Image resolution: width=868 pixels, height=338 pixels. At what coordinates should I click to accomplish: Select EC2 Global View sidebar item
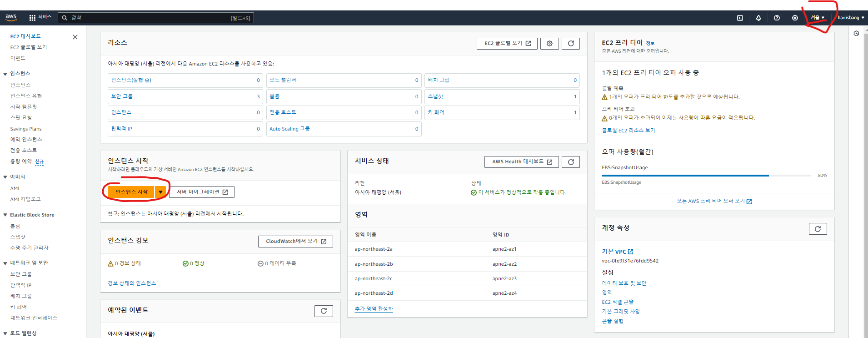29,47
